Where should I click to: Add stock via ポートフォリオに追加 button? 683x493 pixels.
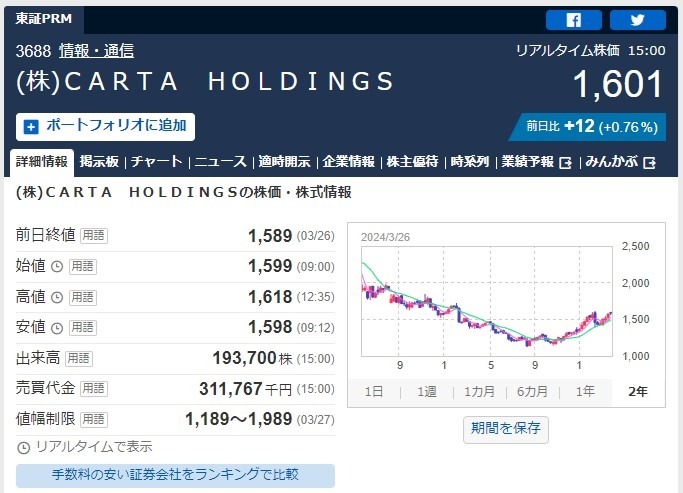(x=105, y=127)
